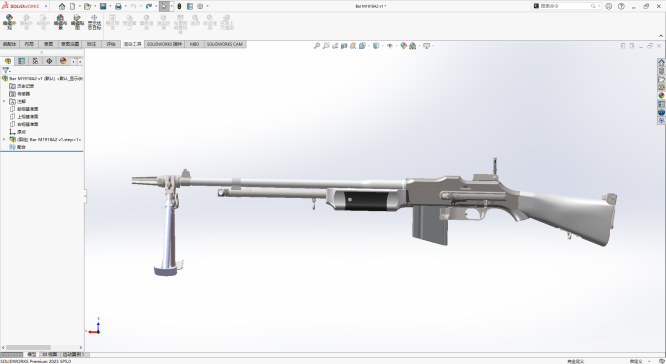
Task: Open the FeatureManager design tree tab
Action: coord(8,61)
